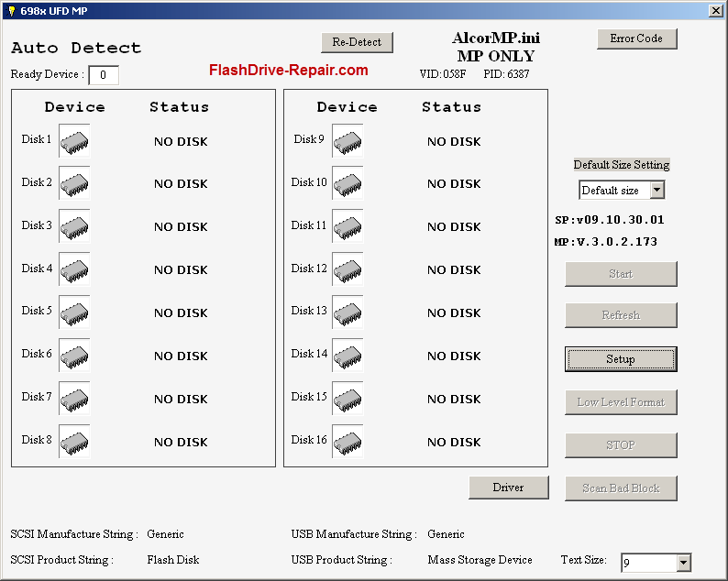Click the 698x UFD MP title bar icon

point(12,11)
